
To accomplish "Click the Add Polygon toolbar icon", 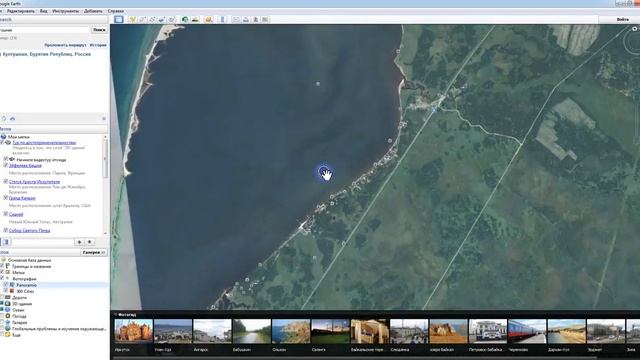I will tap(142, 19).
